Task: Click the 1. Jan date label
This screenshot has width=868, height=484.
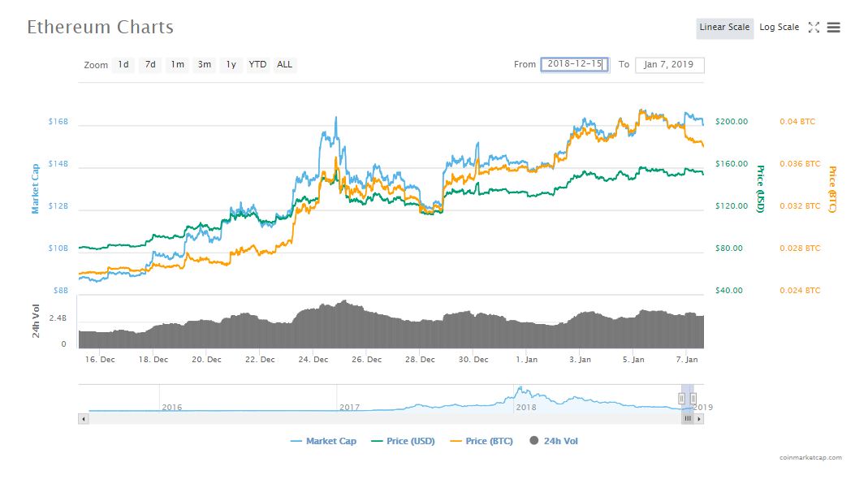Action: (526, 360)
